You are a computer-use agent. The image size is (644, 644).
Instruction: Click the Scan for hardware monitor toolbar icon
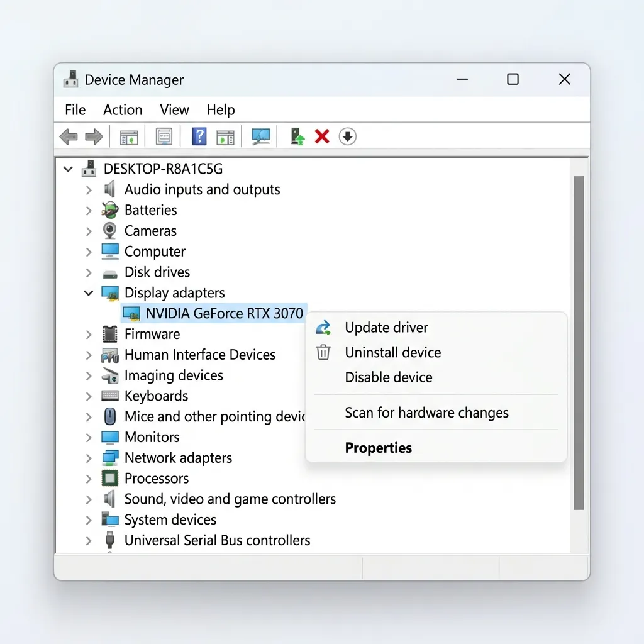point(261,136)
